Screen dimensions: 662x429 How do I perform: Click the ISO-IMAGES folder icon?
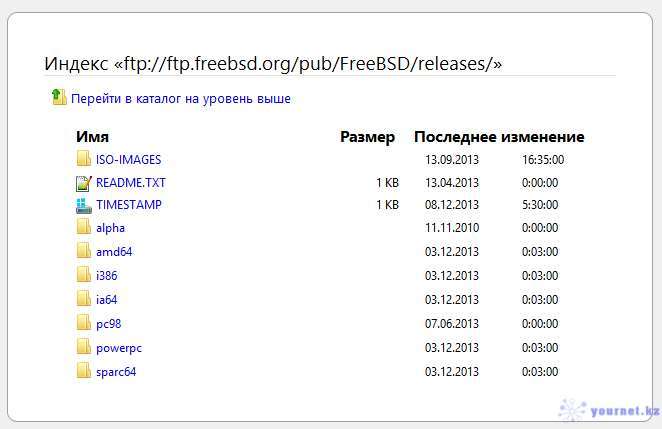coord(84,159)
